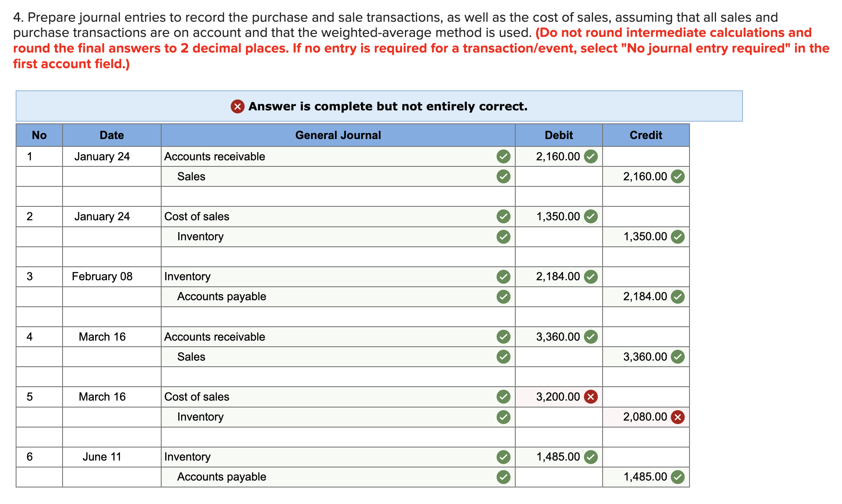Click the red X icon in the answer status banner

[x=237, y=106]
